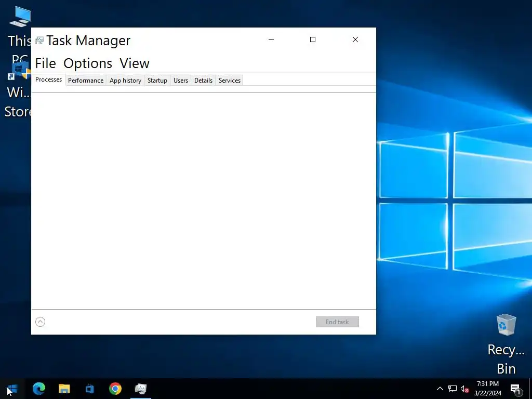Click the muted volume icon

pyautogui.click(x=464, y=389)
